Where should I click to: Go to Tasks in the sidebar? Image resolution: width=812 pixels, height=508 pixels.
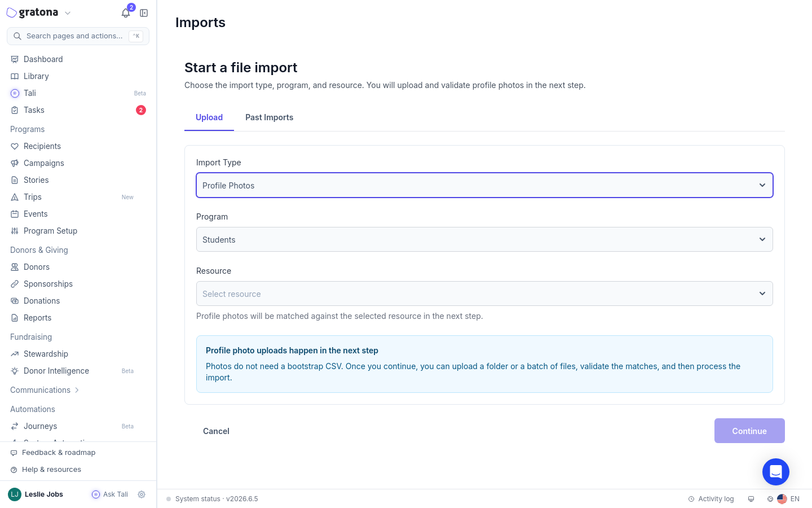point(78,110)
